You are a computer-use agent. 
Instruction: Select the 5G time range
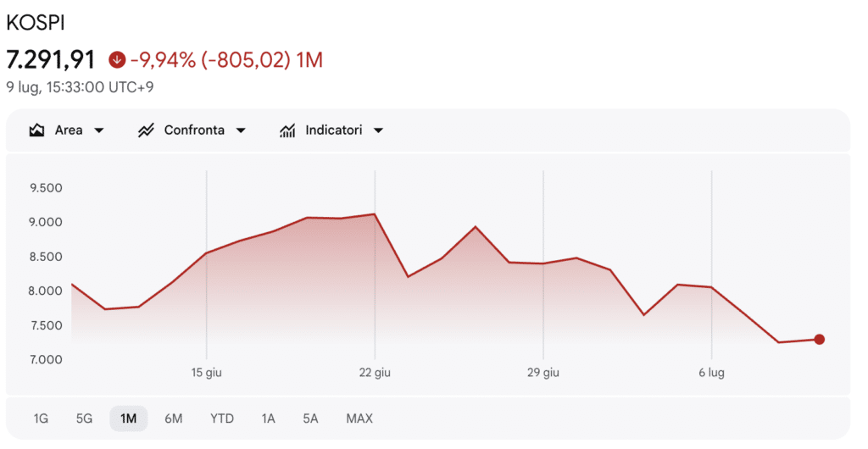[x=84, y=419]
